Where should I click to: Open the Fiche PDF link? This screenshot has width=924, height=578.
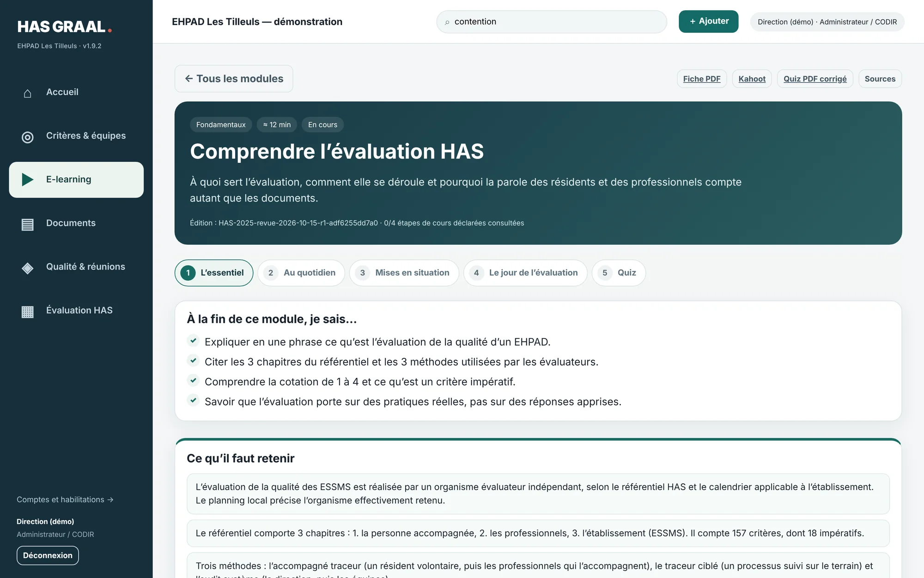(x=702, y=79)
